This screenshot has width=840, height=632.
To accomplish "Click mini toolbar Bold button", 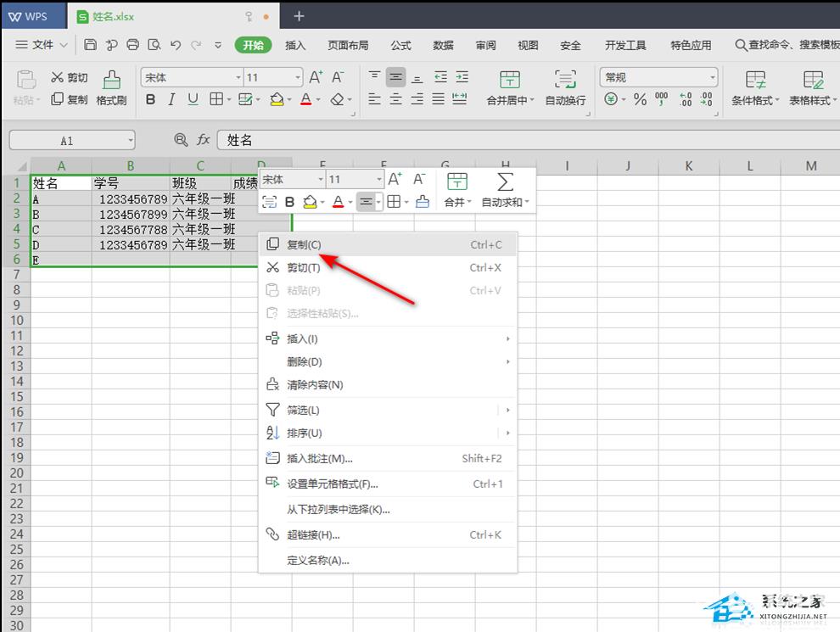I will [290, 202].
